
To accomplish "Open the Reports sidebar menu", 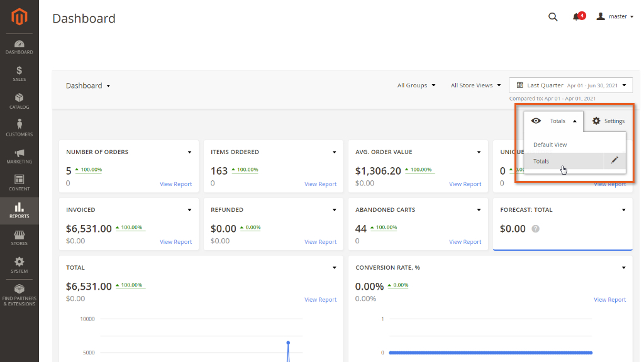I will pyautogui.click(x=19, y=211).
